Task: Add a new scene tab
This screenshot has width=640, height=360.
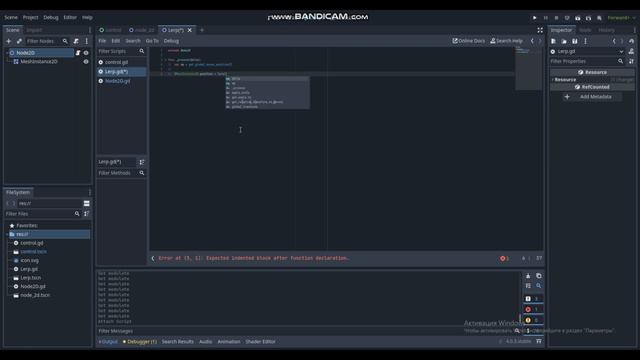Action: (x=202, y=30)
